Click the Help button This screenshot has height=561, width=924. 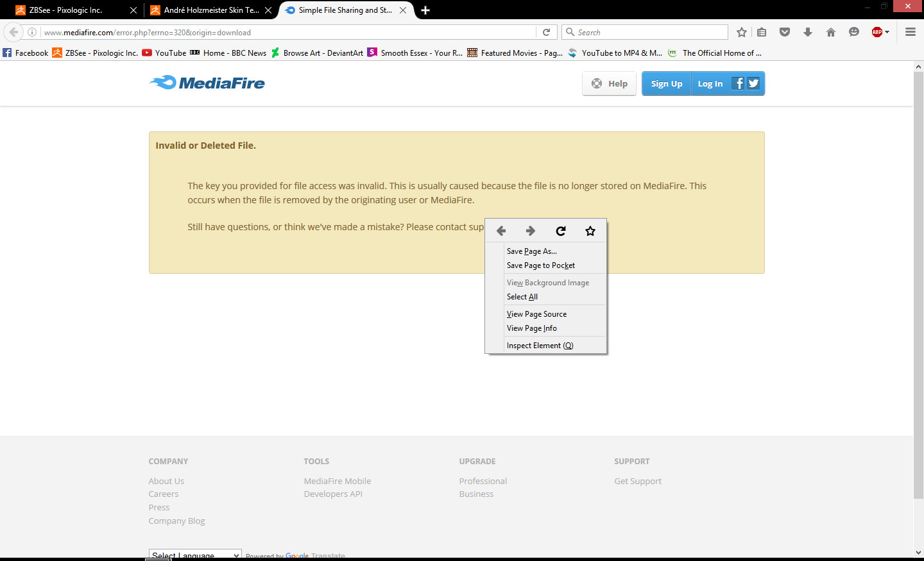609,83
